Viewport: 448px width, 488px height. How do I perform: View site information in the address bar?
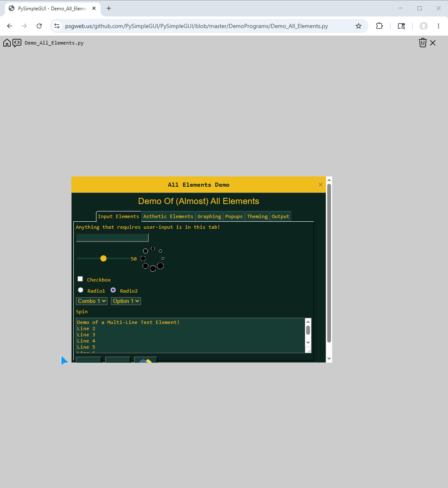coord(57,26)
